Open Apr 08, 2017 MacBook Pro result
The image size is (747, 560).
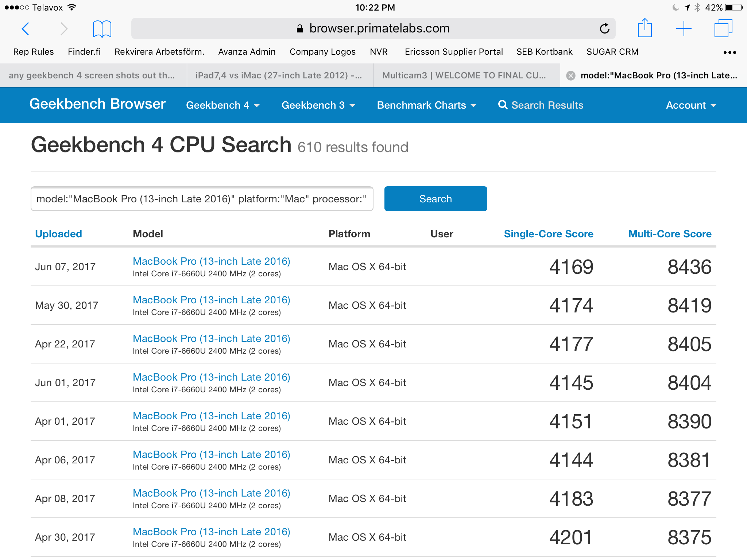212,493
